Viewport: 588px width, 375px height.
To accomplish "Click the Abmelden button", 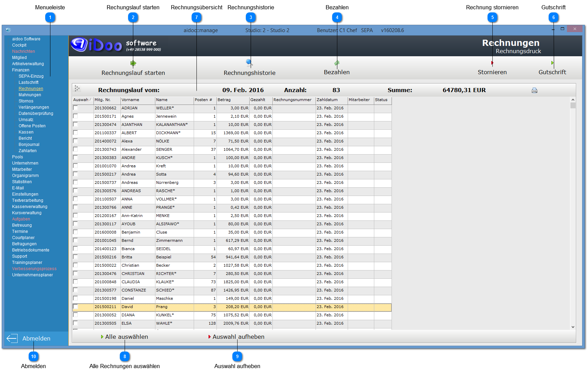I will click(x=36, y=338).
